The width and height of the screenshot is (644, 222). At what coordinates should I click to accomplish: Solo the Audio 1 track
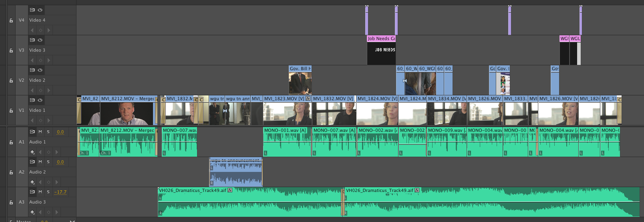tap(48, 132)
